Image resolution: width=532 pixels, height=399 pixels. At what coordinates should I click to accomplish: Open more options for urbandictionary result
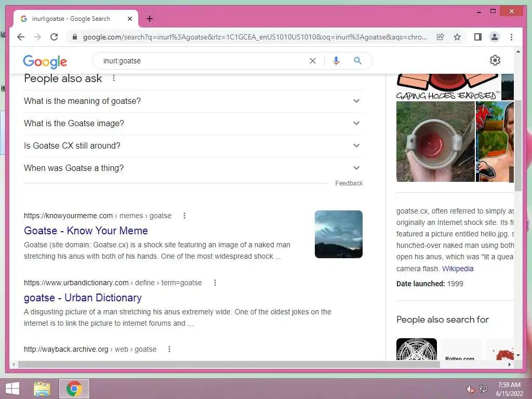(215, 283)
